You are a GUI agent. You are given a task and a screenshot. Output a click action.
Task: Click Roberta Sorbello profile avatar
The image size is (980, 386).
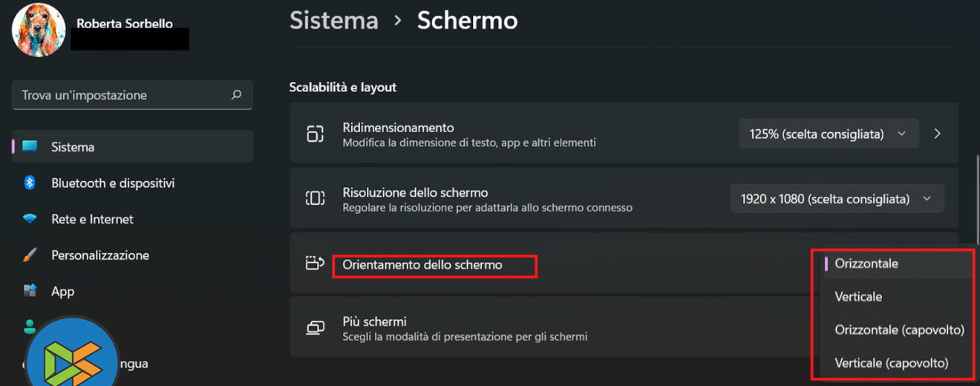tap(39, 30)
